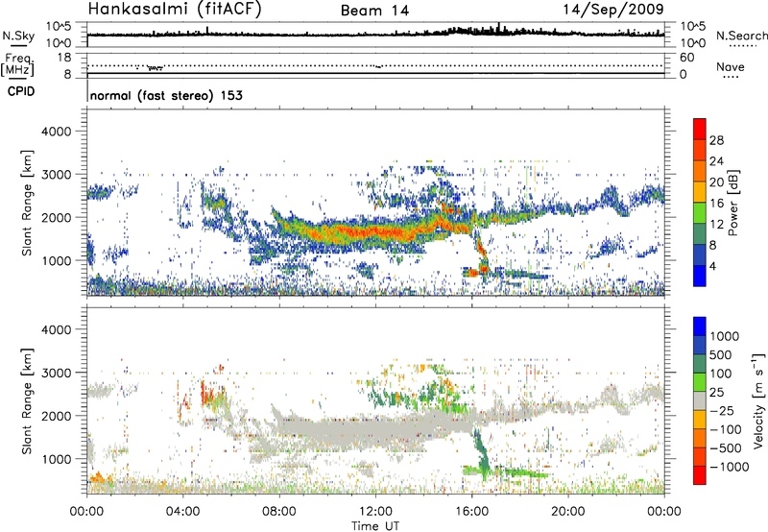
Task: Click the 4000 tick of the power panel
Action: coord(57,132)
